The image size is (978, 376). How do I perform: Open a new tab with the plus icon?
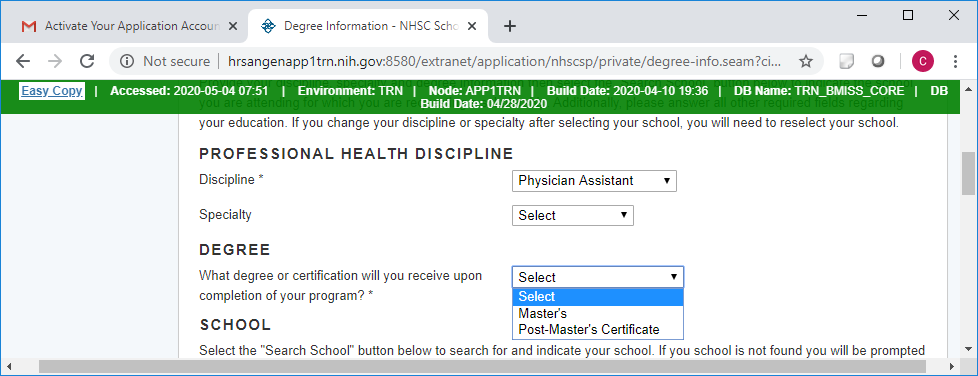[x=510, y=26]
